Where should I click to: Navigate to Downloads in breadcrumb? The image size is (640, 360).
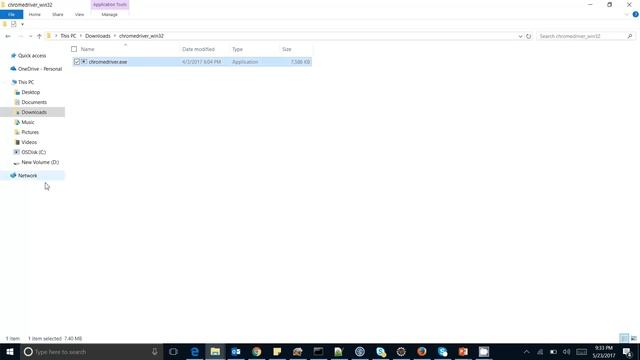tap(98, 36)
